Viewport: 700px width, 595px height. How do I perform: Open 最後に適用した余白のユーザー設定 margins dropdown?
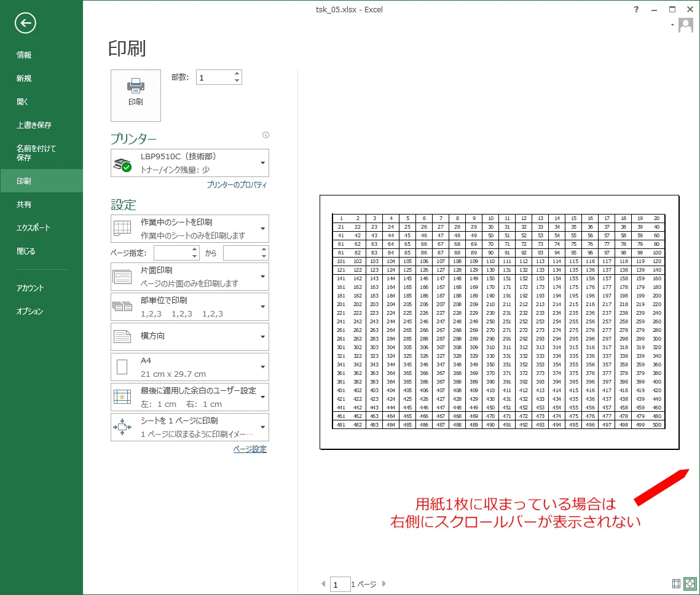click(190, 397)
